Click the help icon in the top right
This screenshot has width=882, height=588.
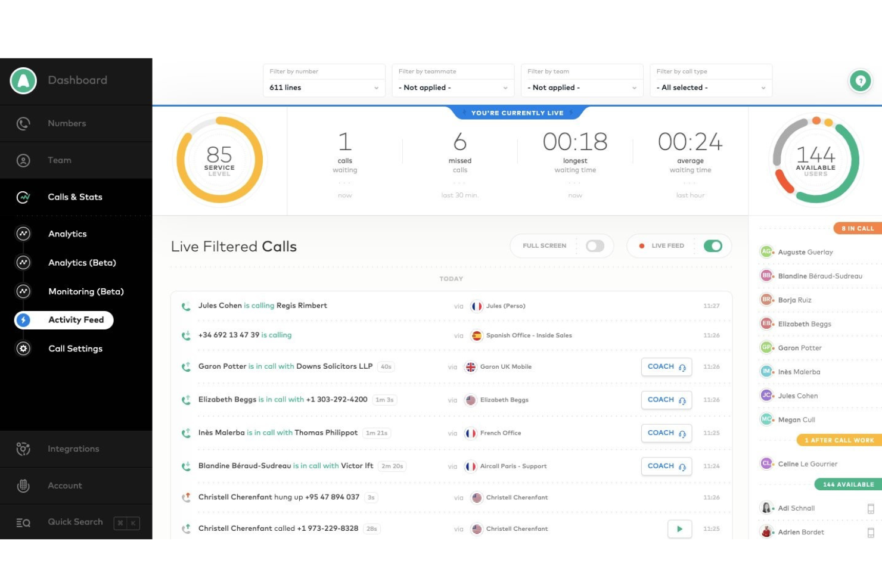point(860,80)
